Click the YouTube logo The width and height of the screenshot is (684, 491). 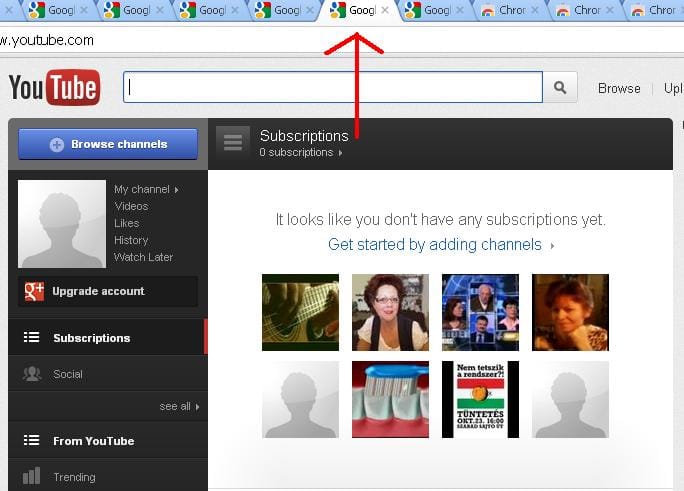[55, 88]
